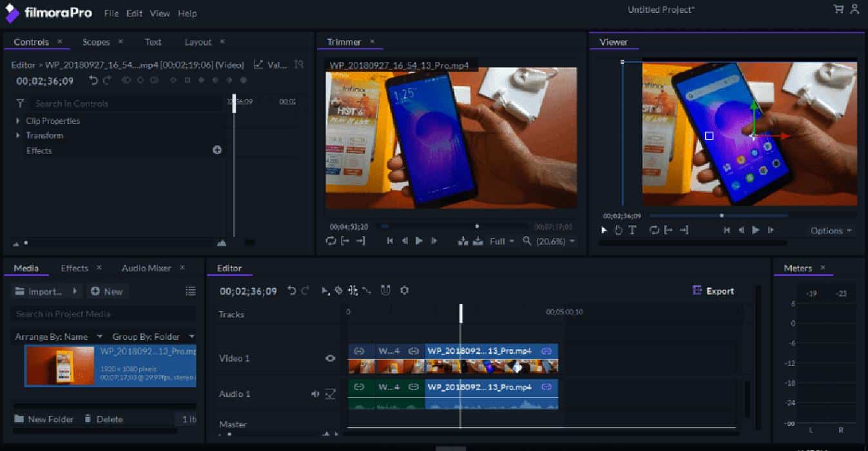Step back one frame in Trimmer

405,241
